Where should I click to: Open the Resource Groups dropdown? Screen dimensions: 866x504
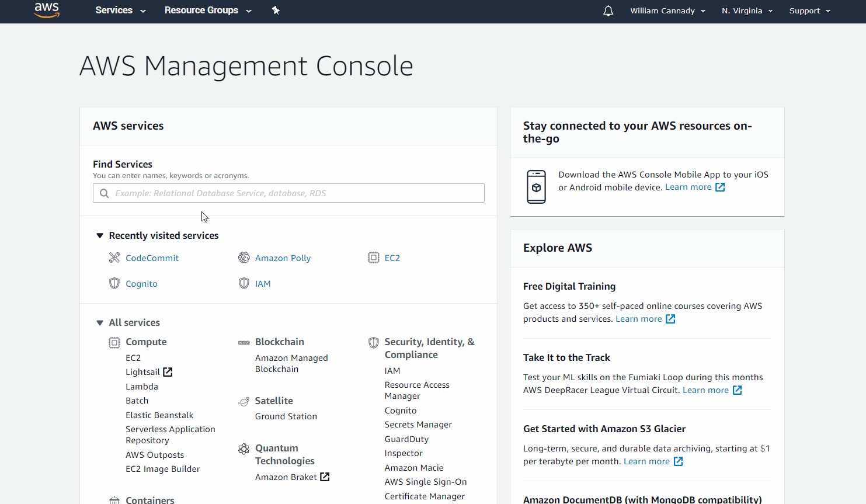pyautogui.click(x=208, y=11)
